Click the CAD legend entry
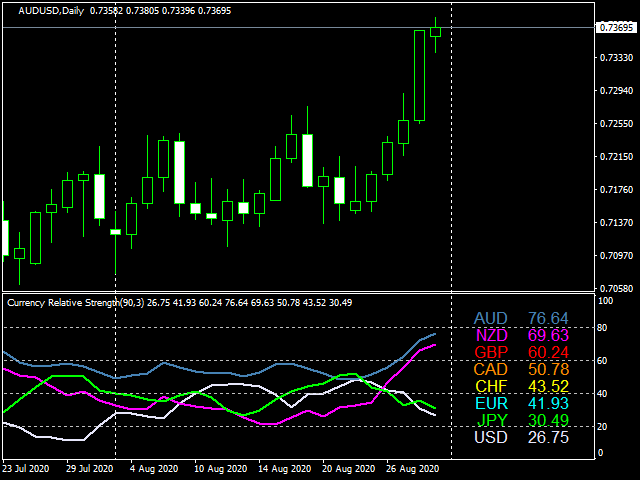Screen dimensions: 640x480 pos(491,370)
